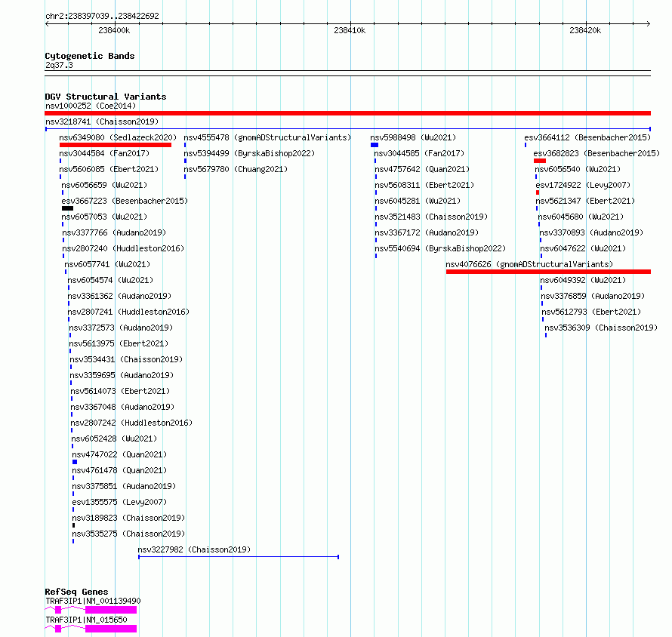
Task: Click nsv6056659 (Wu2021) label
Action: click(104, 185)
